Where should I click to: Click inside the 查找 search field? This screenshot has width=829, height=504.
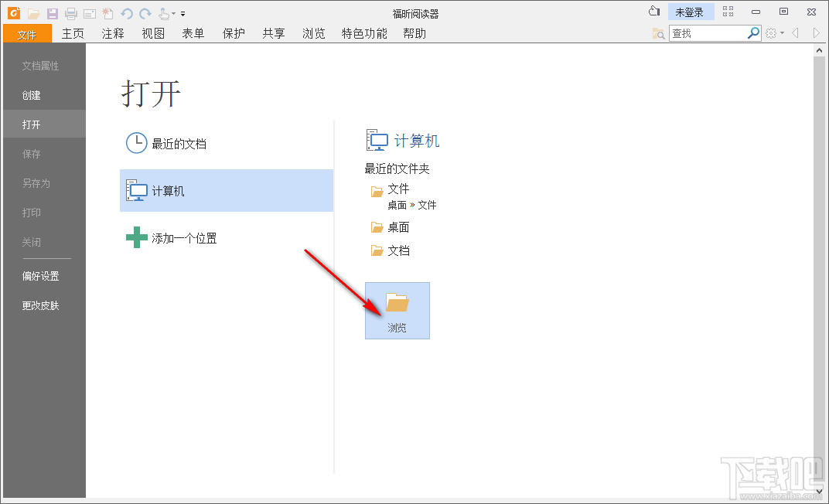[708, 32]
